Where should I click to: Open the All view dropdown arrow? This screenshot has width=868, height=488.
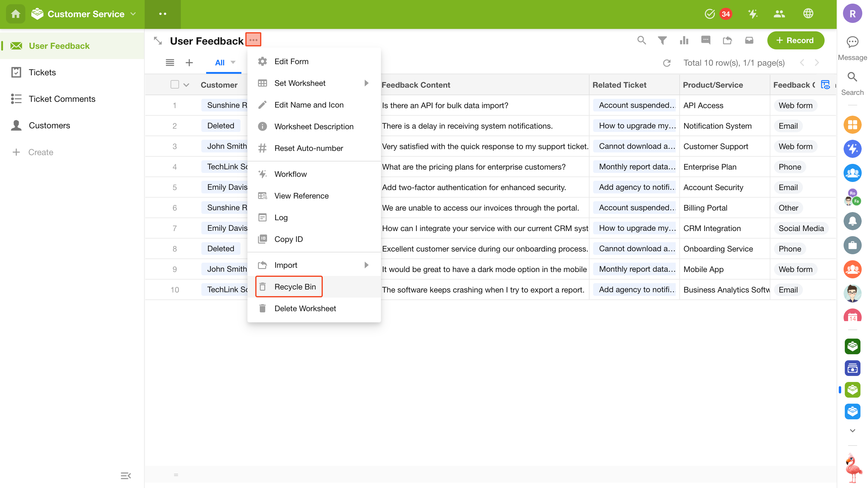[x=233, y=62]
